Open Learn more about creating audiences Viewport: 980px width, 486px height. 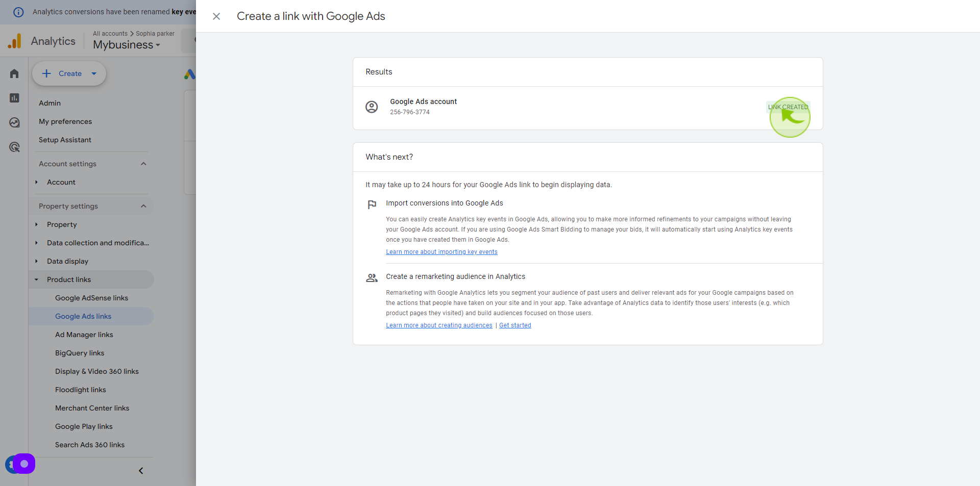[x=439, y=325]
